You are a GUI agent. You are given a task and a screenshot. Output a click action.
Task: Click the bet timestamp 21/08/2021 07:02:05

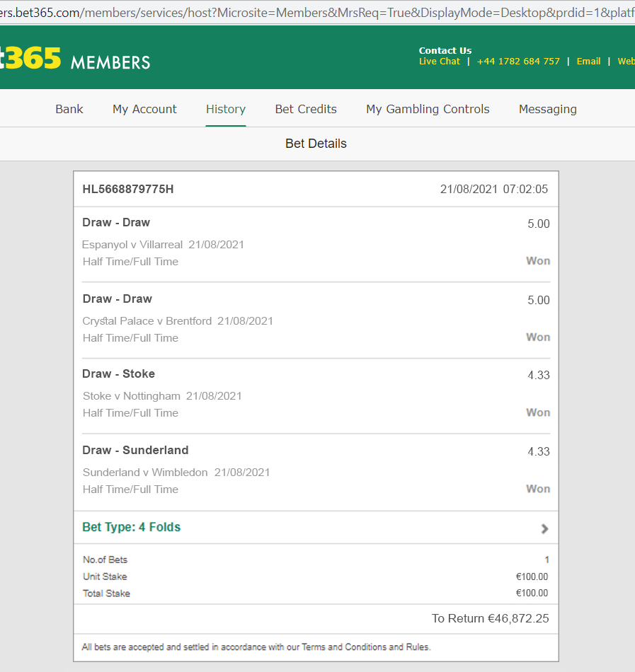(494, 189)
